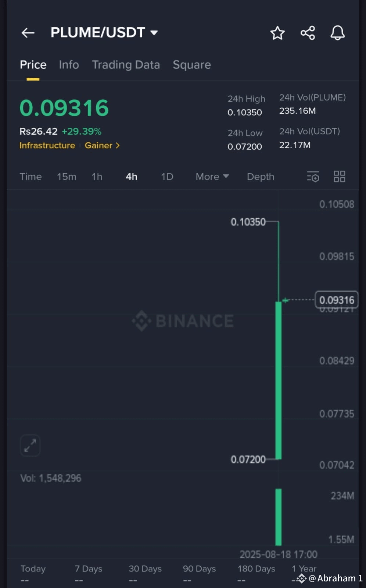The image size is (366, 588).
Task: Open the Square tab
Action: 192,65
